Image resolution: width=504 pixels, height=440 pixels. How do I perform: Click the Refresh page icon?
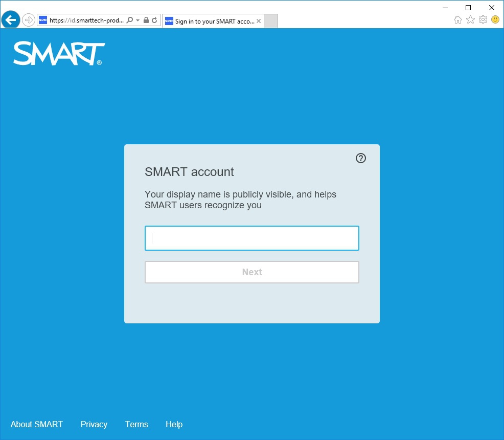pyautogui.click(x=154, y=20)
